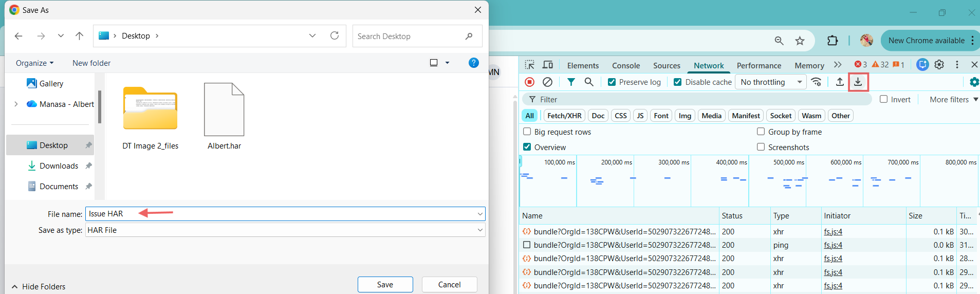Click the Cancel button

(x=449, y=284)
